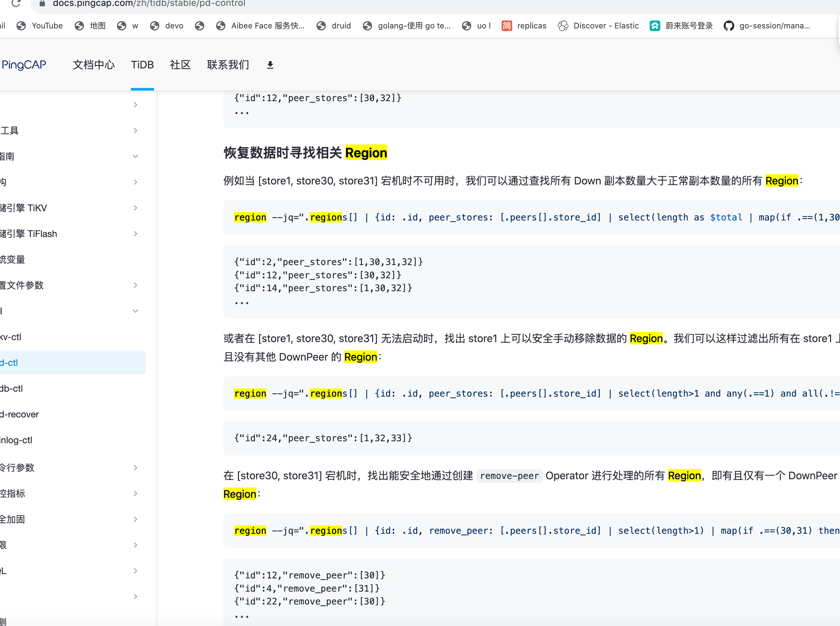Image resolution: width=840 pixels, height=626 pixels.
Task: Click the browser reload icon
Action: [x=16, y=3]
